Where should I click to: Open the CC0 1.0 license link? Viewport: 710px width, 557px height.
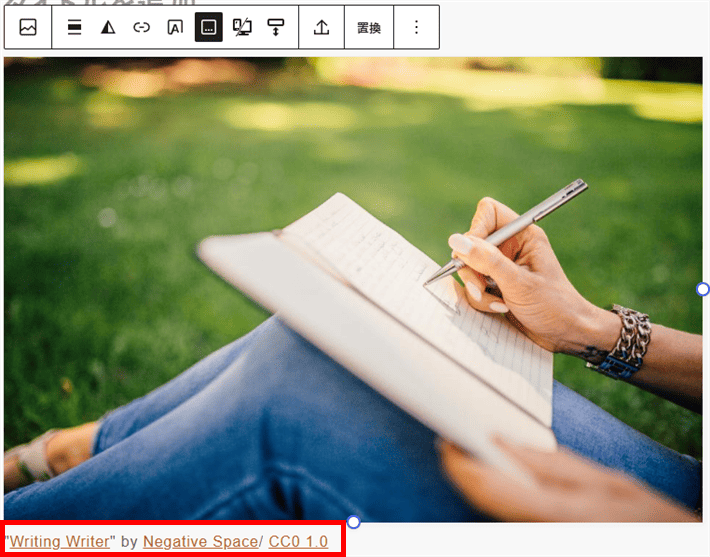(298, 542)
